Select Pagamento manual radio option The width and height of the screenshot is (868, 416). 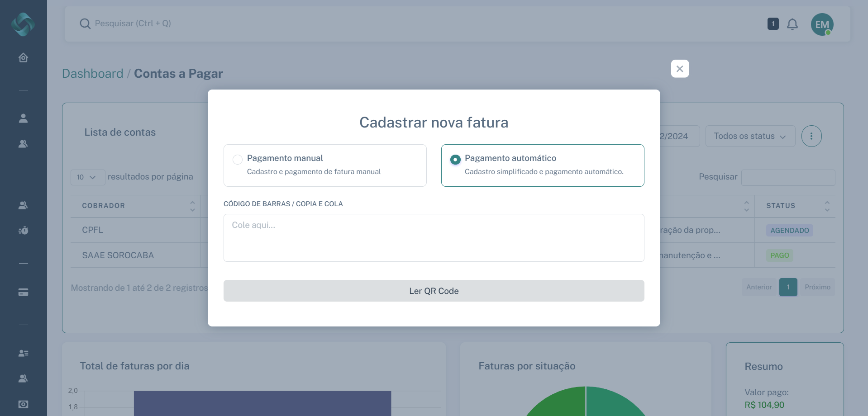(x=238, y=160)
